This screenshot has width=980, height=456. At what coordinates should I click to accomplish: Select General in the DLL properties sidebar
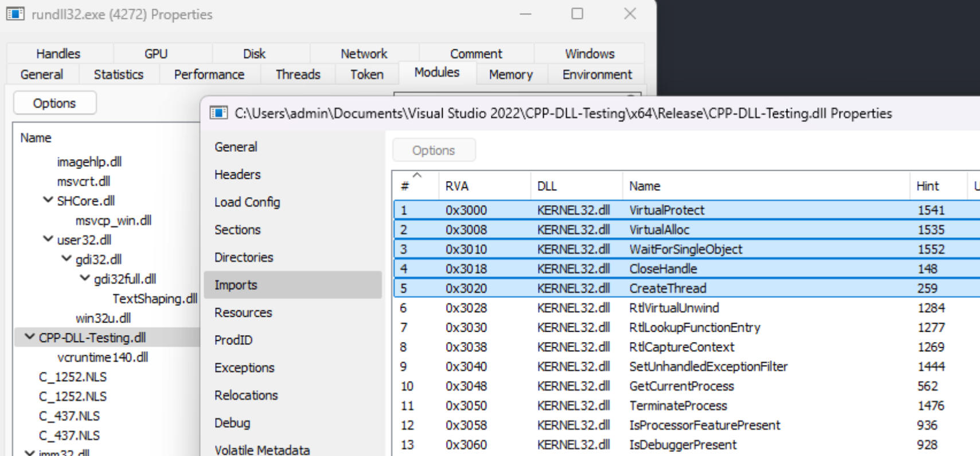pyautogui.click(x=292, y=147)
